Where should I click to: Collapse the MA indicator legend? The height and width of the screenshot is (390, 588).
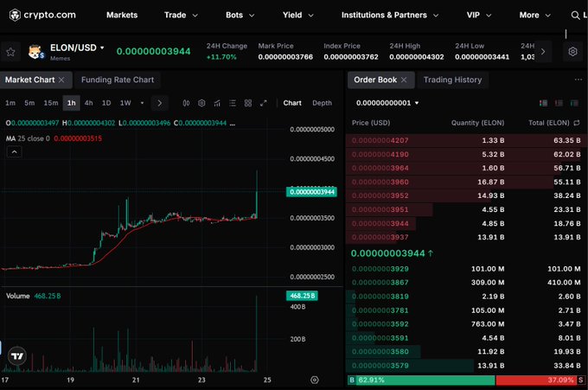[x=14, y=152]
